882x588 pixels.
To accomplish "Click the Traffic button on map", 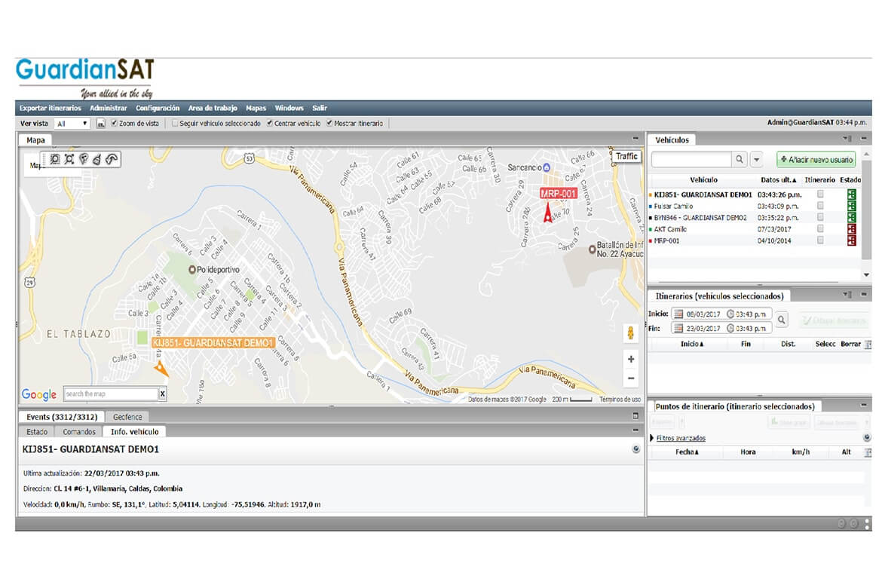I will (x=626, y=156).
